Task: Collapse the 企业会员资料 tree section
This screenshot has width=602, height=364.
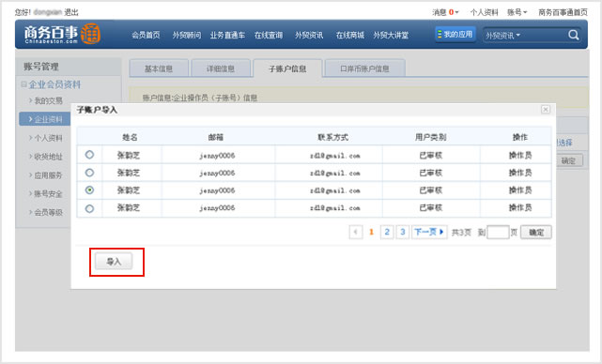Action: coord(23,84)
